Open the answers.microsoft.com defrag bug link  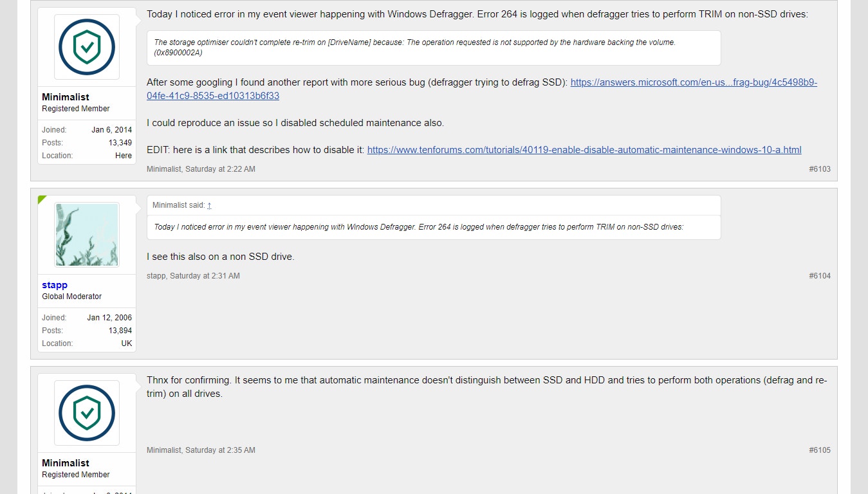pyautogui.click(x=694, y=83)
